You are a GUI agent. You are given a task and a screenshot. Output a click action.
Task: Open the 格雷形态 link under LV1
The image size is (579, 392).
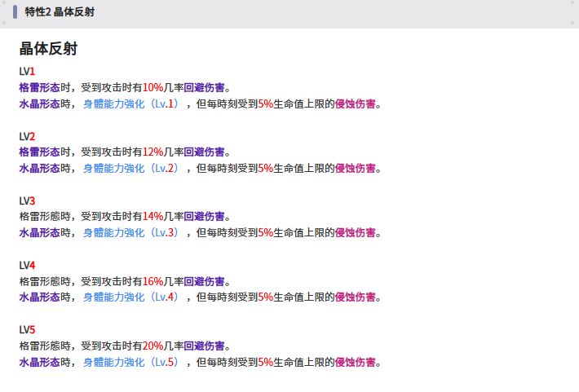[39, 87]
